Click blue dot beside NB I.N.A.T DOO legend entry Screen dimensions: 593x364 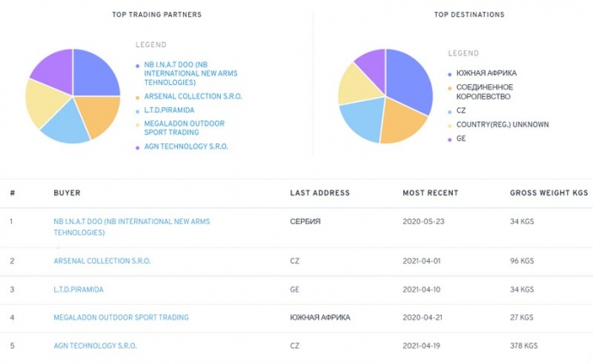pyautogui.click(x=138, y=65)
